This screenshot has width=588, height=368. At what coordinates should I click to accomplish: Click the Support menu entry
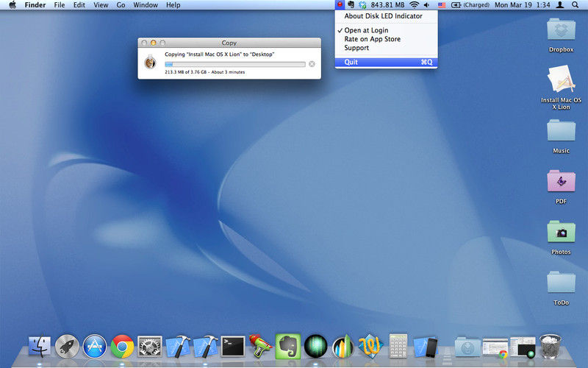(x=356, y=48)
